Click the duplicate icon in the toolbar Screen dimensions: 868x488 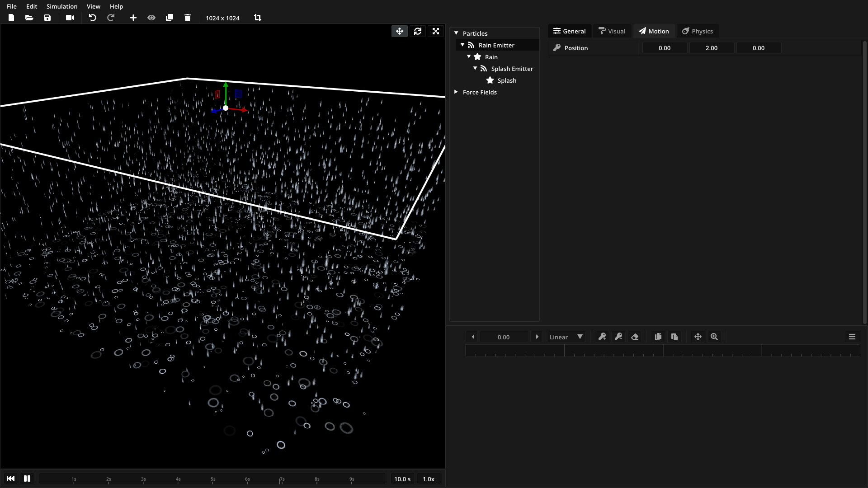click(x=170, y=18)
